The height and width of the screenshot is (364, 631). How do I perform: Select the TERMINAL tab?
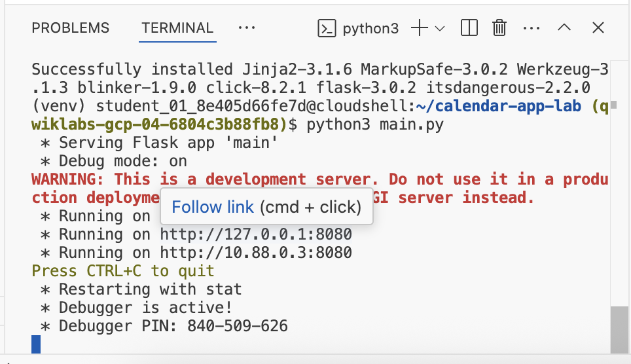coord(177,28)
